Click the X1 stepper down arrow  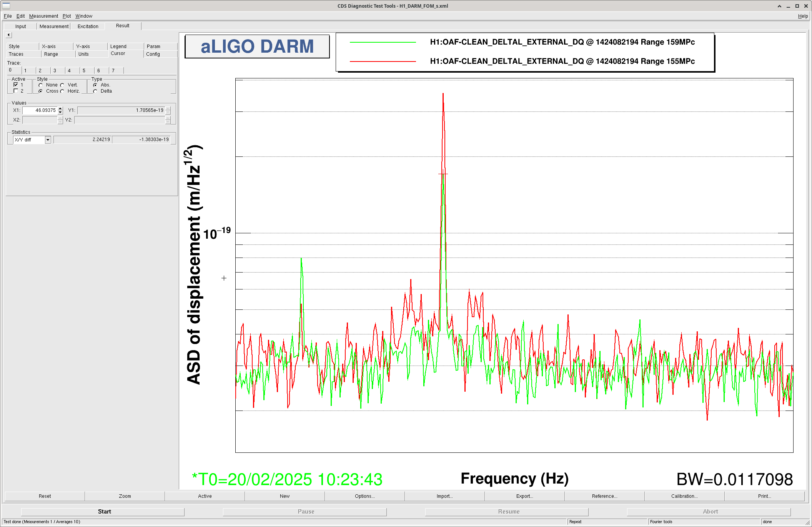pyautogui.click(x=60, y=112)
